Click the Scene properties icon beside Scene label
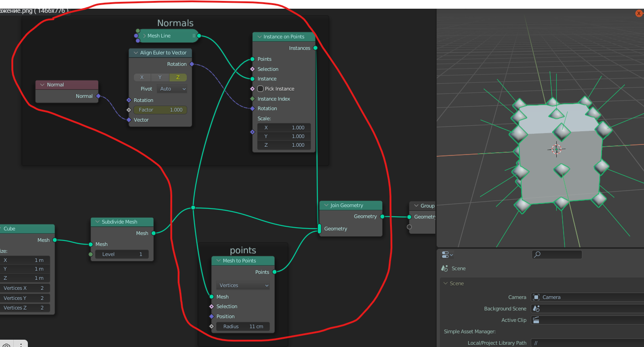 [444, 268]
